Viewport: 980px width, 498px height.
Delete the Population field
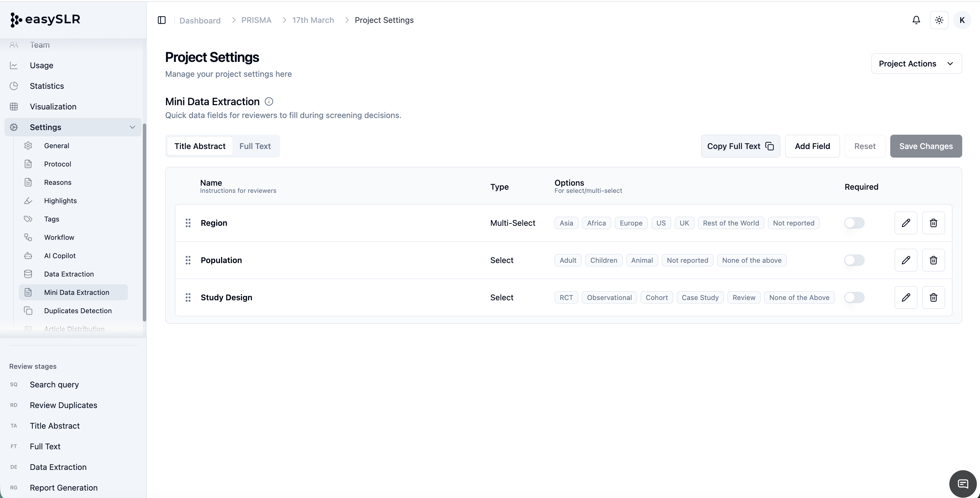click(x=933, y=260)
